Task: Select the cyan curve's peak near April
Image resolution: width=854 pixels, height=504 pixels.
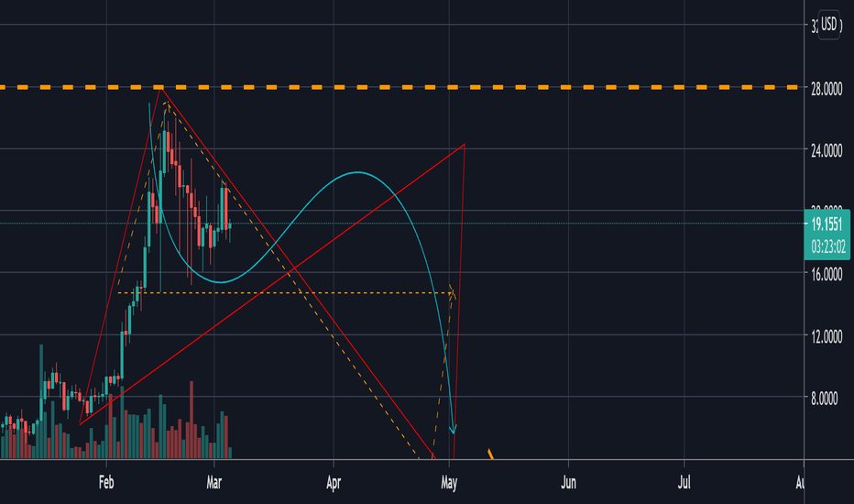Action: [357, 172]
